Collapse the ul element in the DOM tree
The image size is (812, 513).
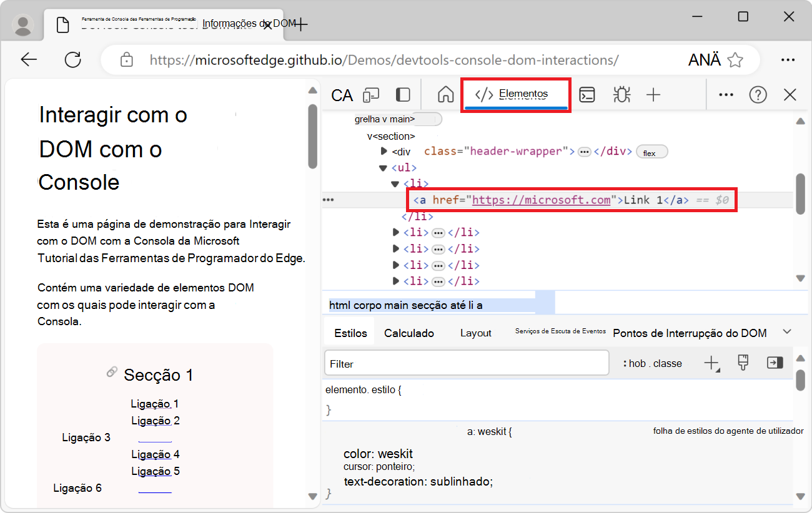383,167
